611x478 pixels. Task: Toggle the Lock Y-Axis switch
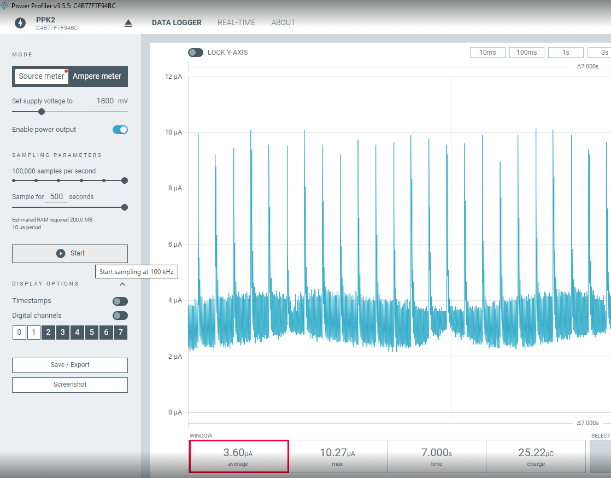[x=195, y=52]
